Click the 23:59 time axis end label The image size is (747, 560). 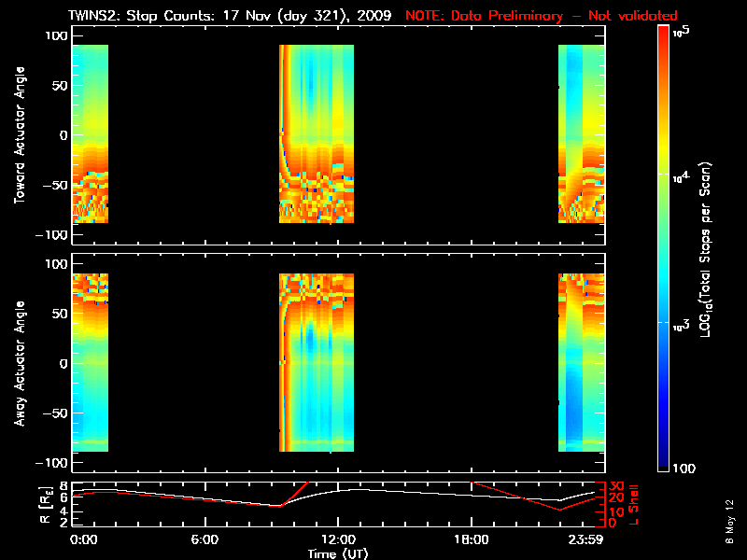click(586, 539)
